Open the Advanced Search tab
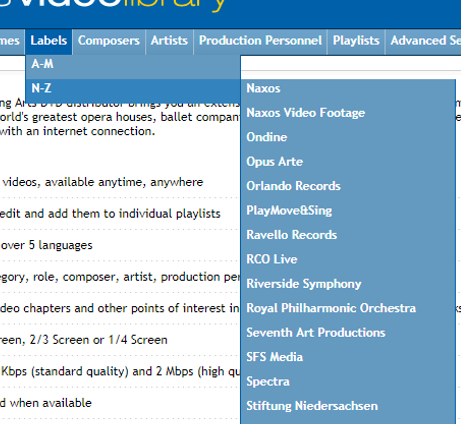This screenshot has height=424, width=461. tap(424, 41)
